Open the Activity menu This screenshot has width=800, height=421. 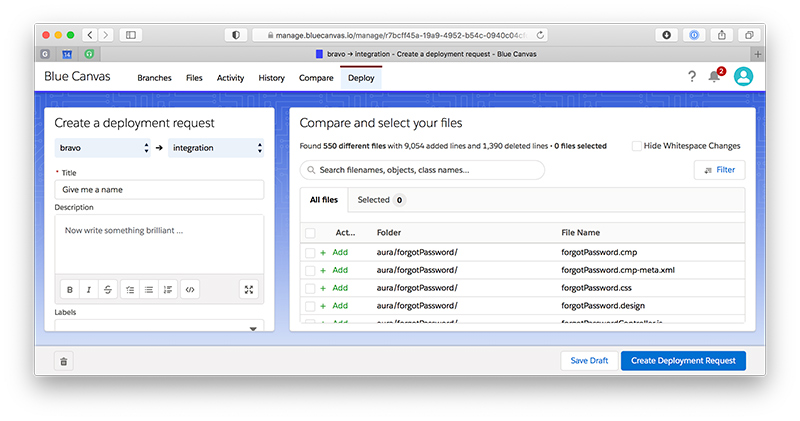[x=230, y=78]
